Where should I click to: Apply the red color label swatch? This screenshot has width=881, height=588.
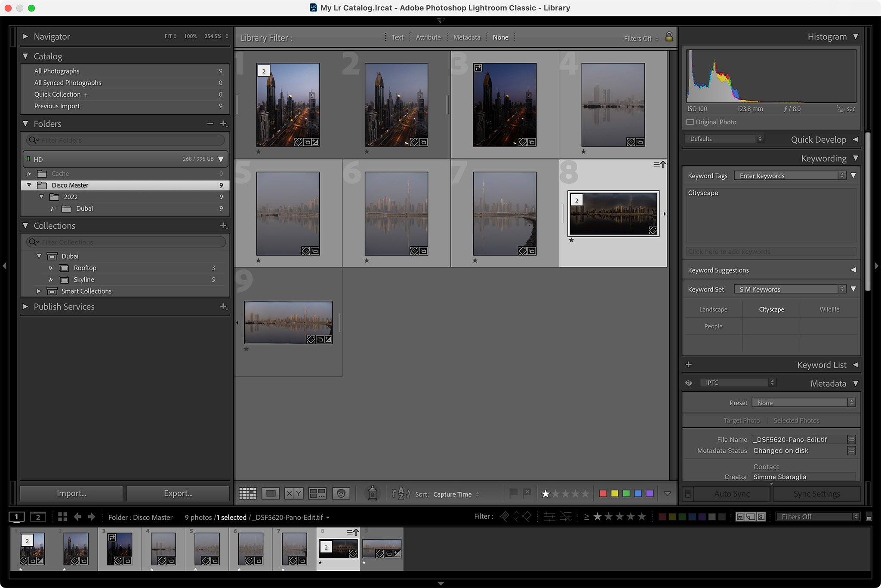point(603,493)
